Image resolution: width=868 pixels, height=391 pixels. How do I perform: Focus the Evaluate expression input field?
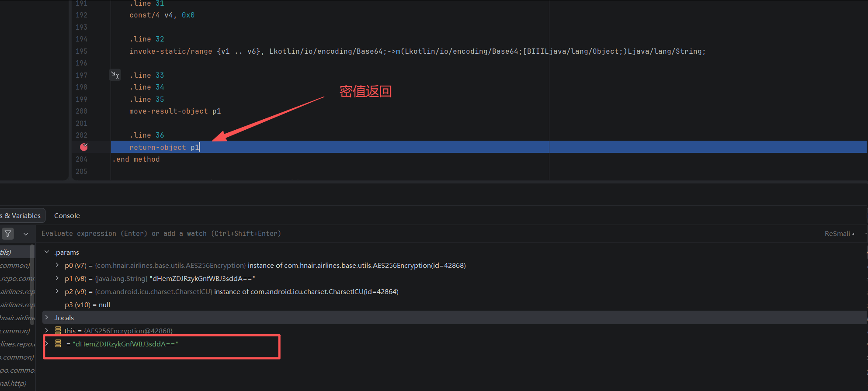point(428,234)
